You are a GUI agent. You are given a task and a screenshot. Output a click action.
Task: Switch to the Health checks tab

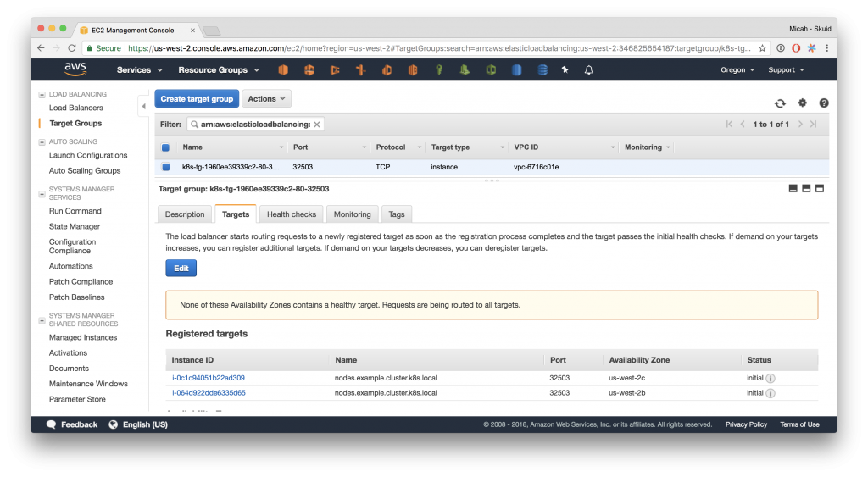(x=292, y=214)
